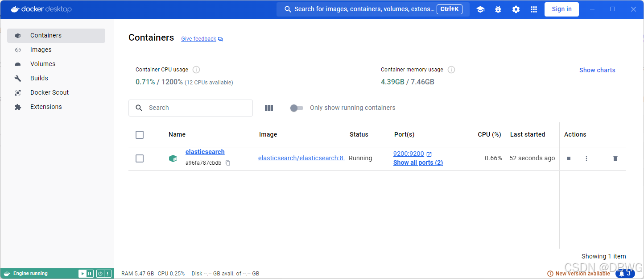The image size is (644, 279).
Task: Open the apps grid icon in header
Action: 534,9
